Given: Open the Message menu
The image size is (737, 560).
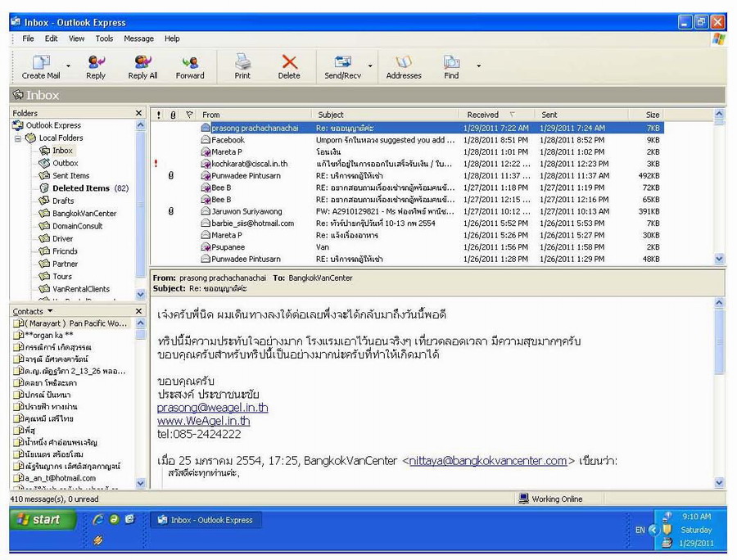Looking at the screenshot, I should pos(138,38).
